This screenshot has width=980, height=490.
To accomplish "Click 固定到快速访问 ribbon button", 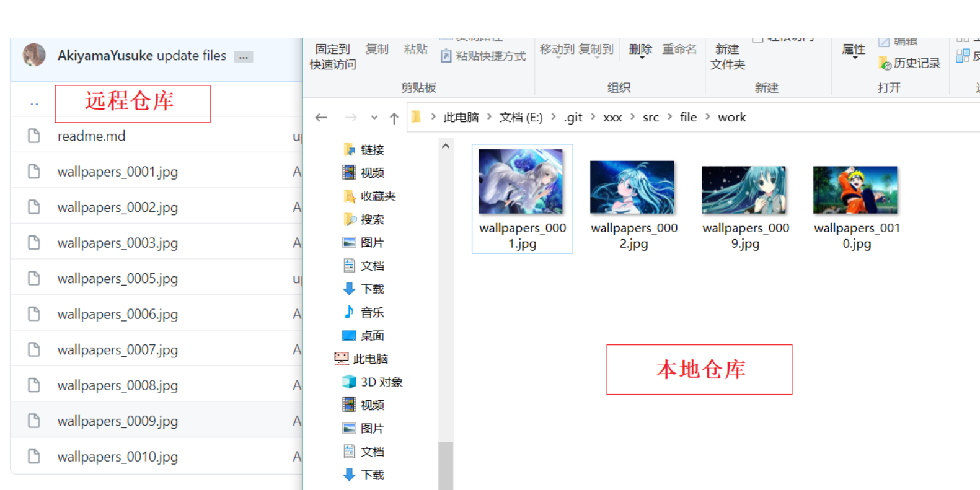I will pos(333,56).
